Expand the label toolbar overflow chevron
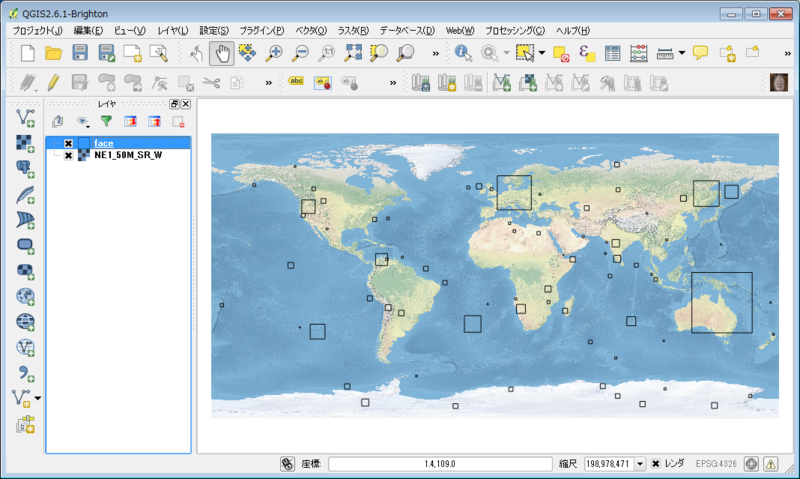Viewport: 800px width, 479px height. pos(392,83)
